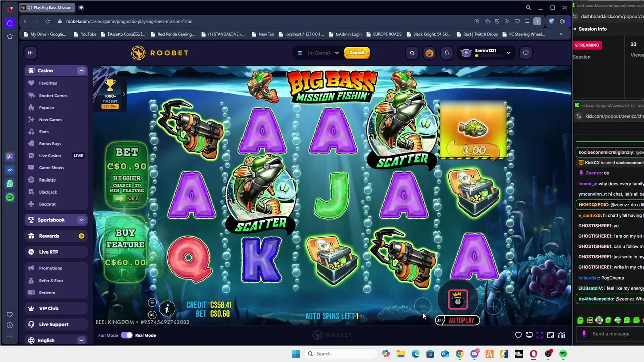
Task: Open the Roobet site search magnifier
Action: click(x=412, y=53)
